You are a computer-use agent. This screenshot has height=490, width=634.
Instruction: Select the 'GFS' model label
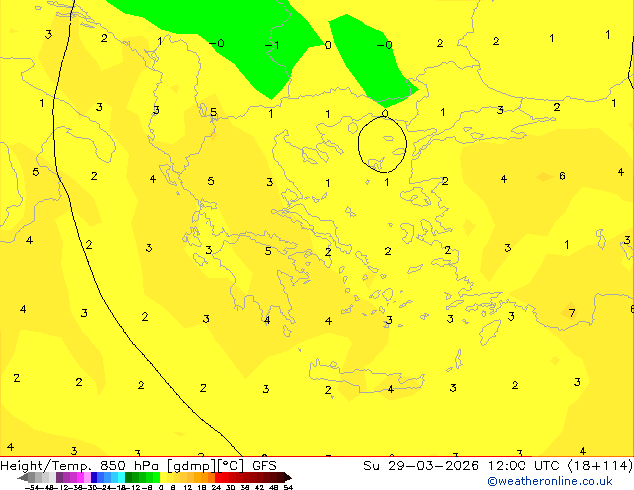point(264,466)
